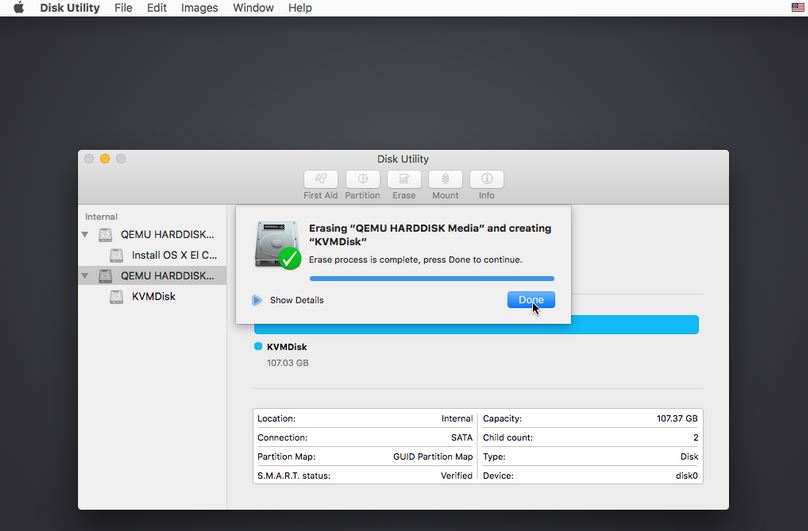The width and height of the screenshot is (808, 531).
Task: Minimize window using yellow button
Action: 105,159
